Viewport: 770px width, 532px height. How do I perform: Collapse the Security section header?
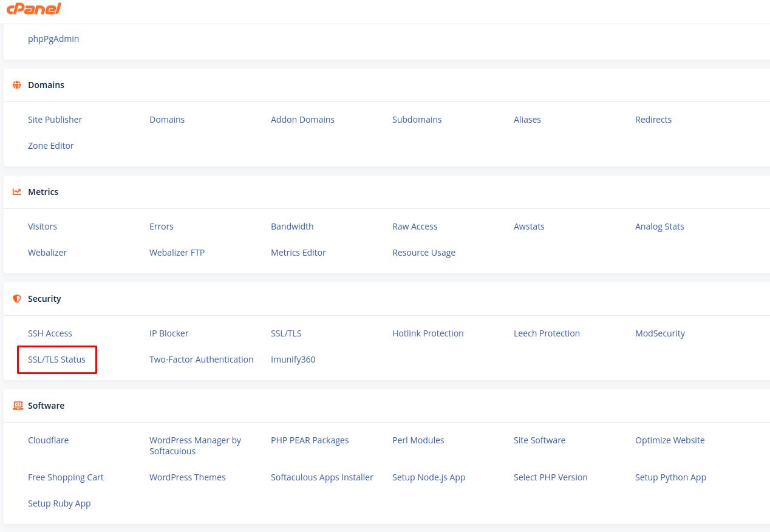[44, 299]
